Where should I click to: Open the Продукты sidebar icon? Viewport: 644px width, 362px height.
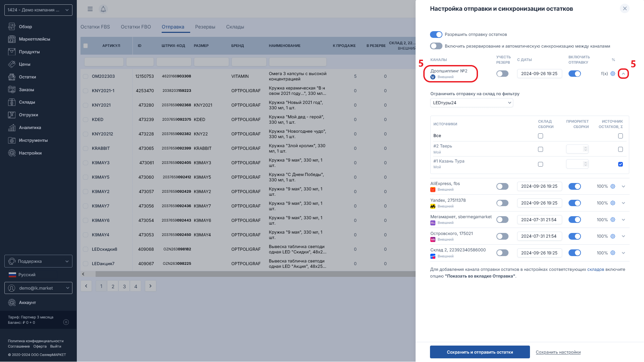(12, 52)
